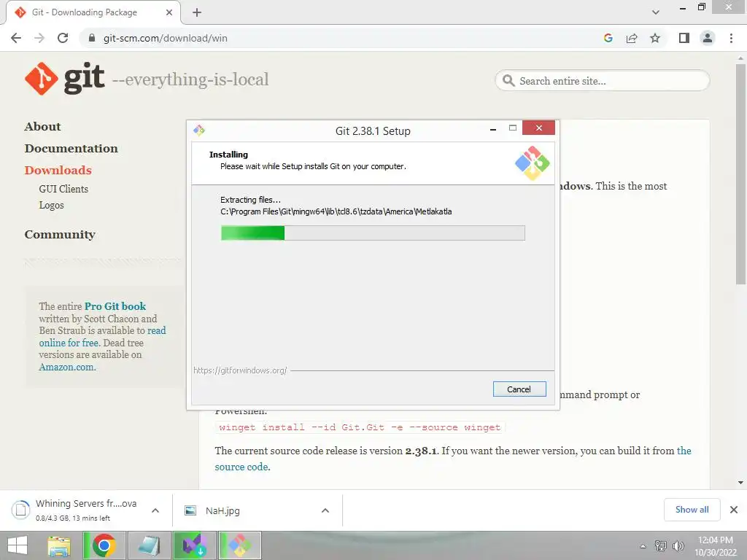Open the read online for free link
This screenshot has height=560, width=747.
coord(102,337)
